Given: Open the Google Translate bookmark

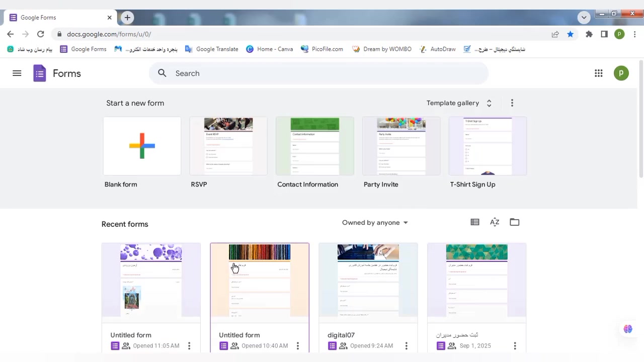Looking at the screenshot, I should click(x=211, y=49).
